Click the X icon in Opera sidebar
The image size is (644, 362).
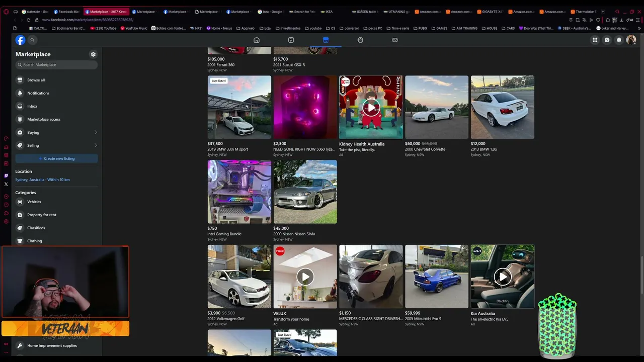tap(6, 185)
